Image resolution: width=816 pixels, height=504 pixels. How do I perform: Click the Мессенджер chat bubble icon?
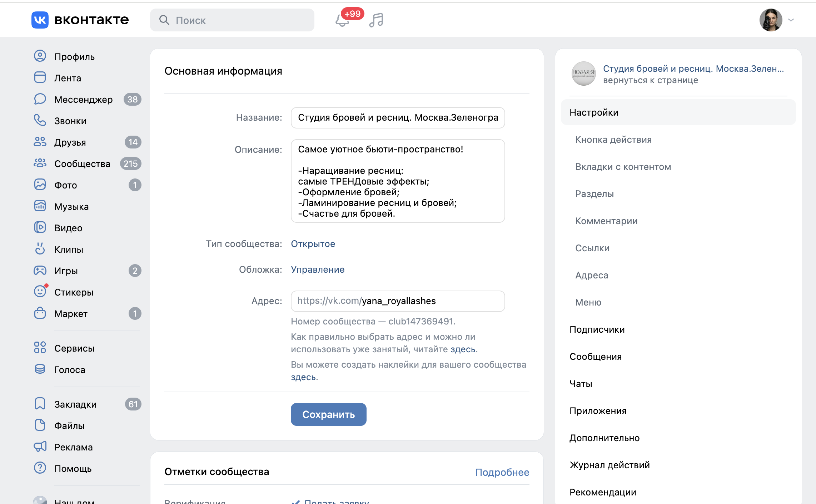click(x=40, y=99)
